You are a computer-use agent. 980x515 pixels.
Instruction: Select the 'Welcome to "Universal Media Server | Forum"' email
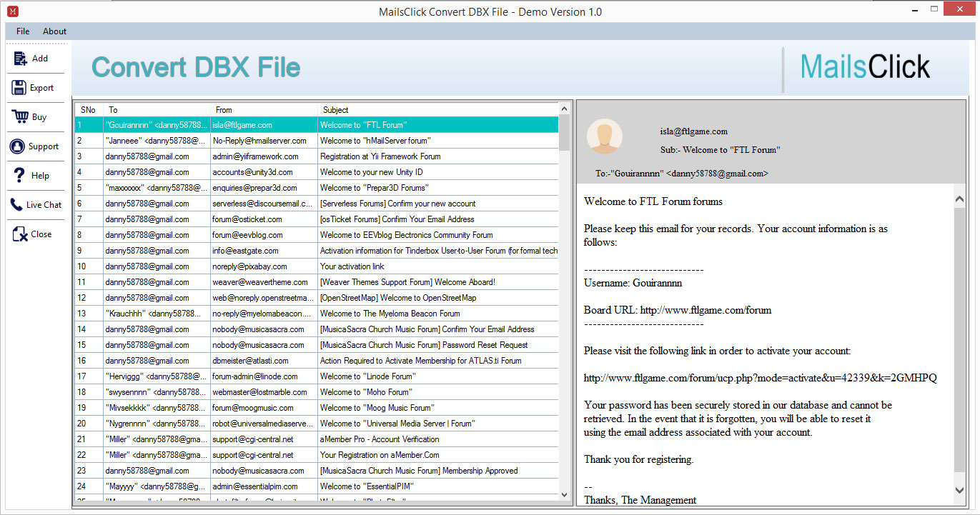(x=317, y=424)
